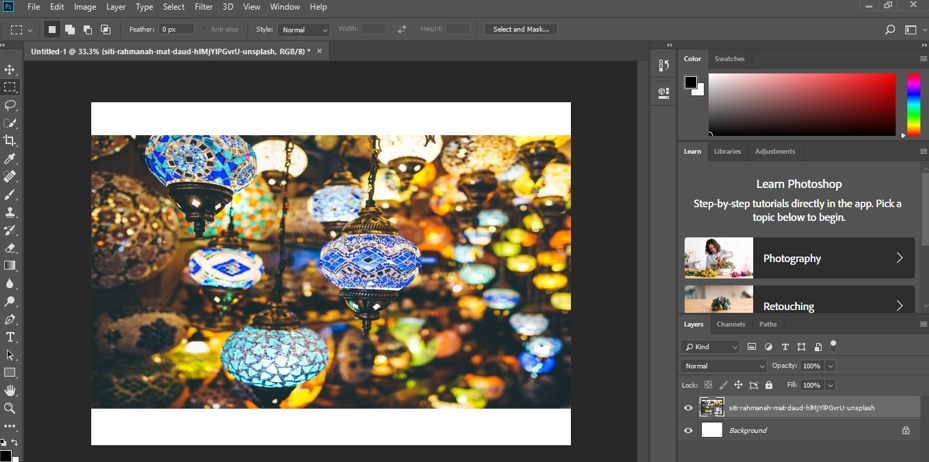This screenshot has height=462, width=929.
Task: Select the Gradient tool
Action: tap(9, 265)
